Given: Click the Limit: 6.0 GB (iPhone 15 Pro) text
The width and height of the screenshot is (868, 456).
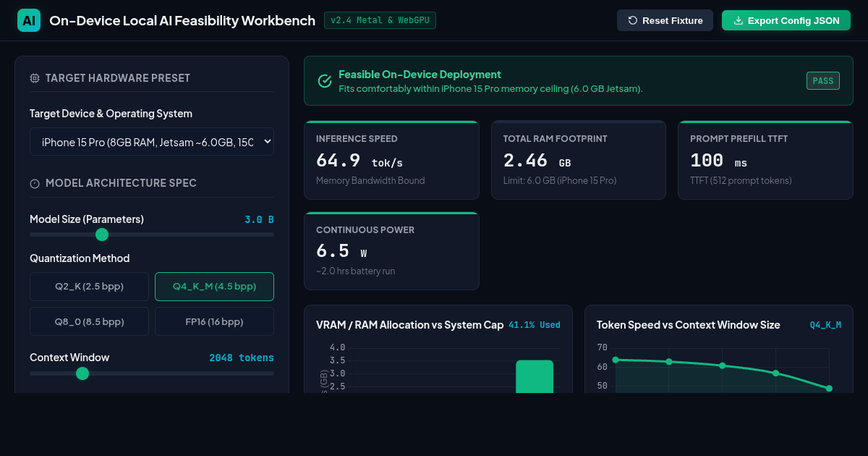Looking at the screenshot, I should [560, 180].
